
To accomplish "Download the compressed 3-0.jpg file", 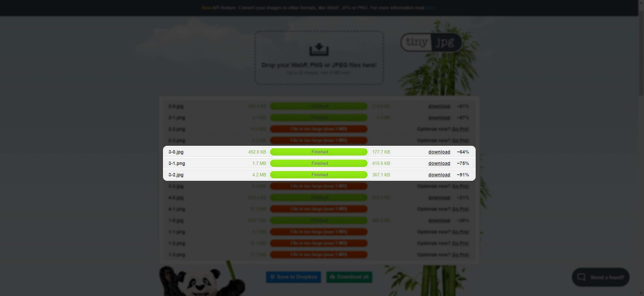I will click(x=439, y=152).
